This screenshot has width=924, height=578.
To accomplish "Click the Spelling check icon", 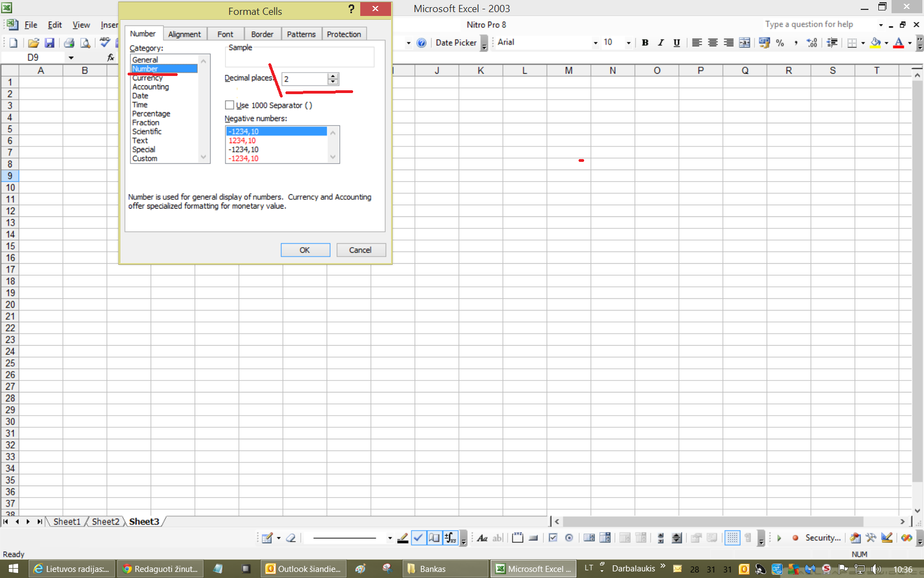I will click(105, 42).
